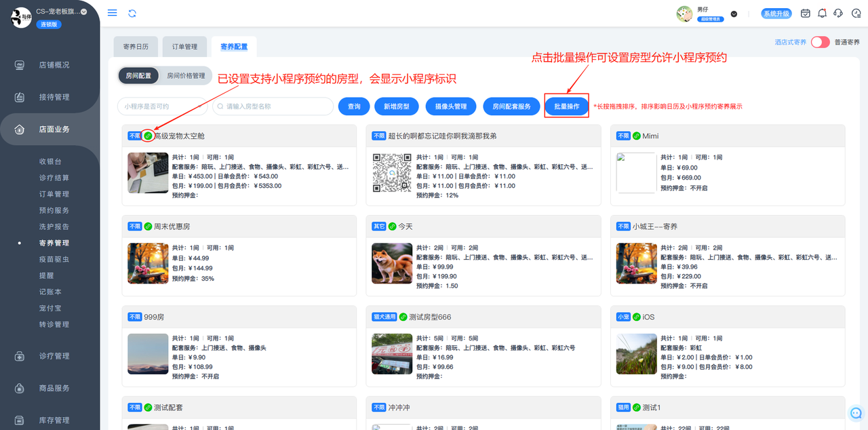Click the 接待管理 sidebar icon
This screenshot has width=868, height=430.
coord(20,97)
